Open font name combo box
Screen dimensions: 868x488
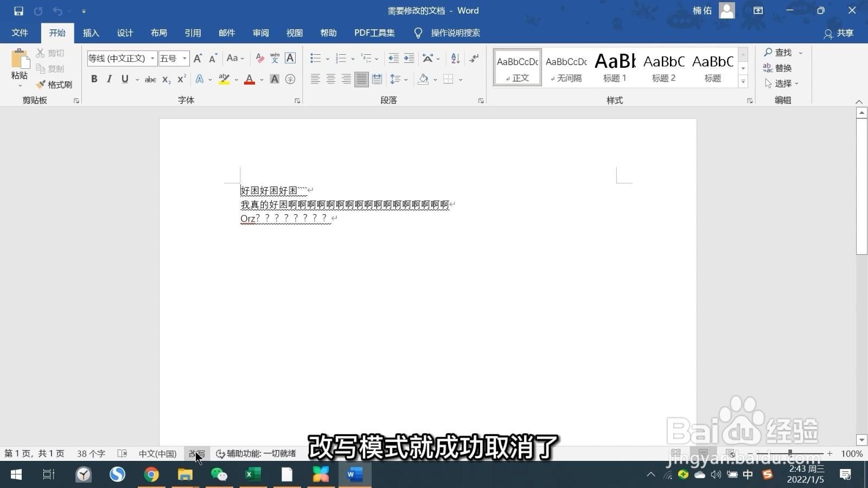[122, 58]
